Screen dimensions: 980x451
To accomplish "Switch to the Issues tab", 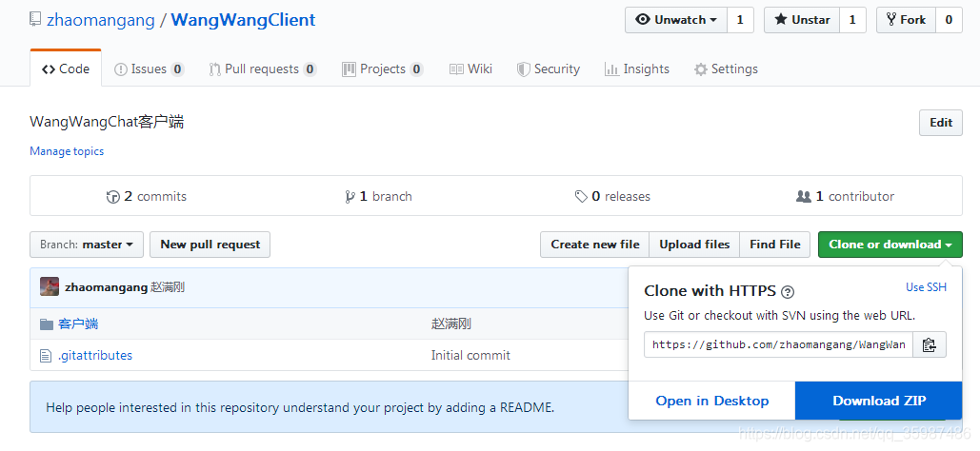I will click(x=149, y=69).
